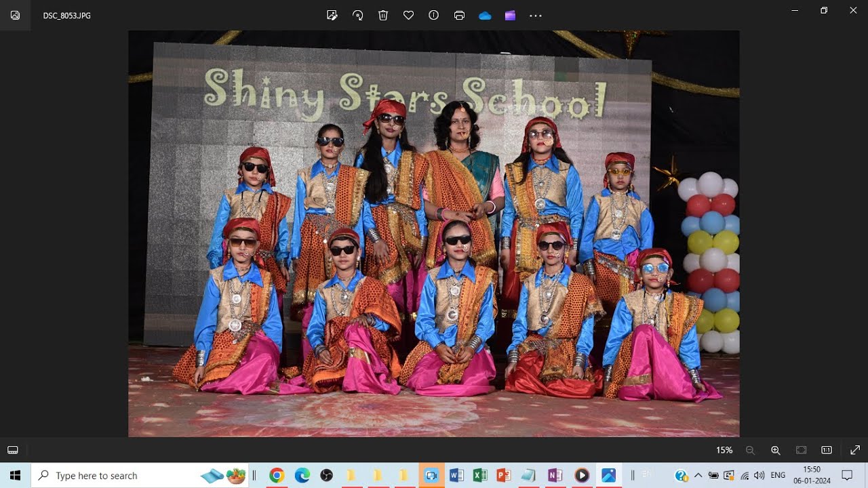This screenshot has width=868, height=488.
Task: Check the battery status icon
Action: tap(713, 475)
